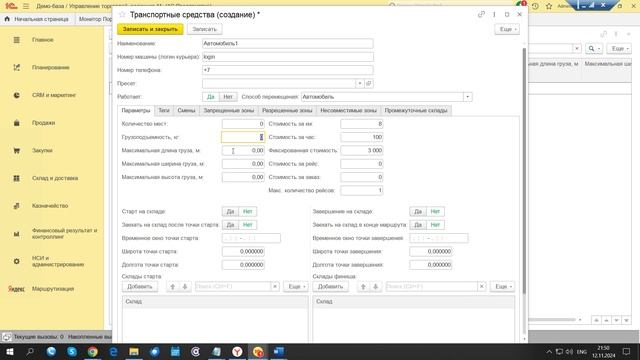Switch to the Промежуточные склады tab
Viewport: 640px width, 360px height.
pos(416,111)
